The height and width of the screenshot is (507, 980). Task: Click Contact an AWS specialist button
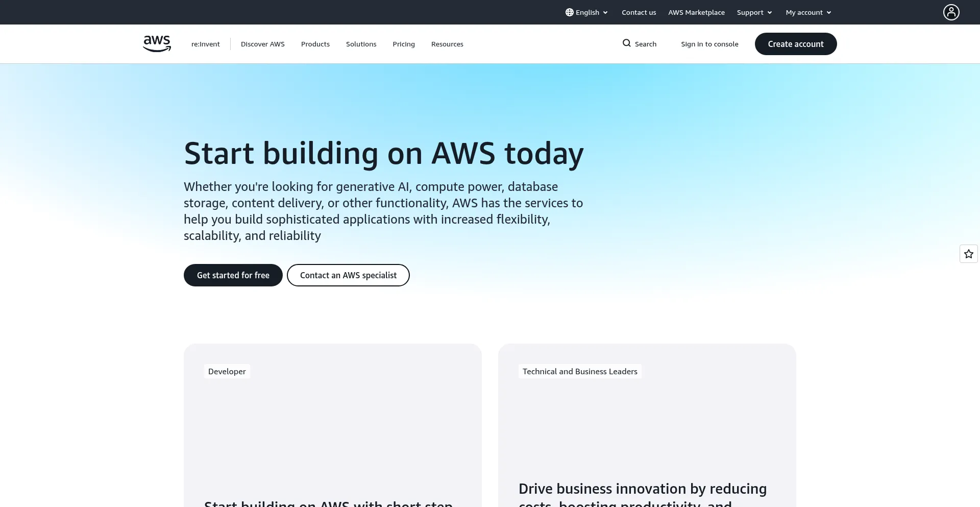(x=348, y=275)
